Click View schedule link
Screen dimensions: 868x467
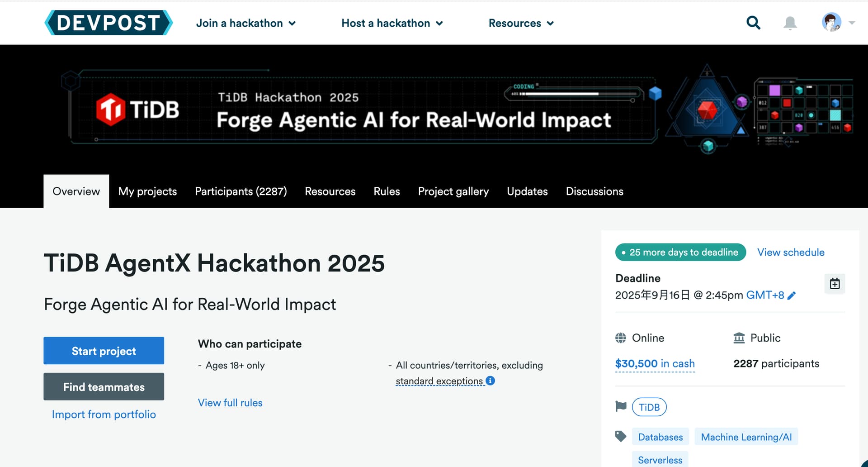coord(791,253)
